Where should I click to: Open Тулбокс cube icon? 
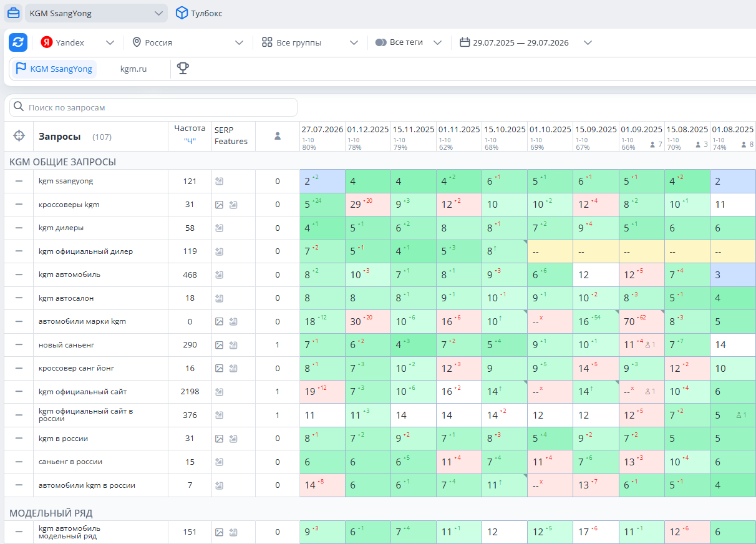coord(182,13)
